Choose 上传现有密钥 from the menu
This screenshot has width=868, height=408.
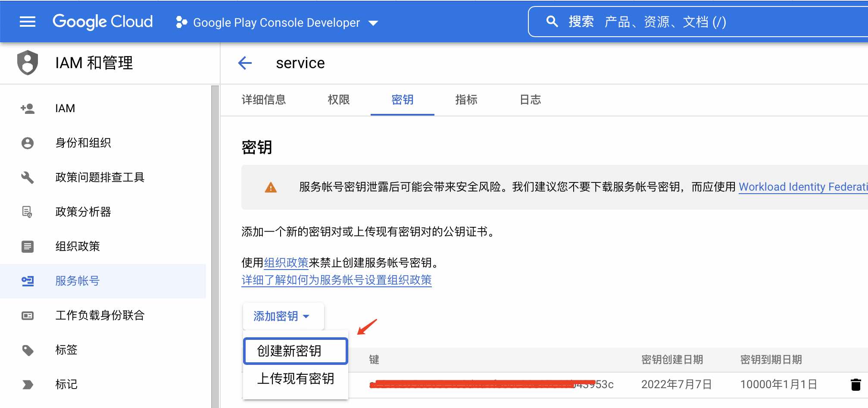pos(296,379)
